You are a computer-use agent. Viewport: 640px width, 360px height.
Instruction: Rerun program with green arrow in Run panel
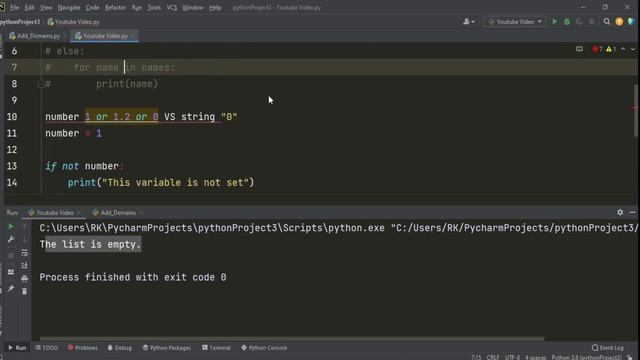coord(11,226)
